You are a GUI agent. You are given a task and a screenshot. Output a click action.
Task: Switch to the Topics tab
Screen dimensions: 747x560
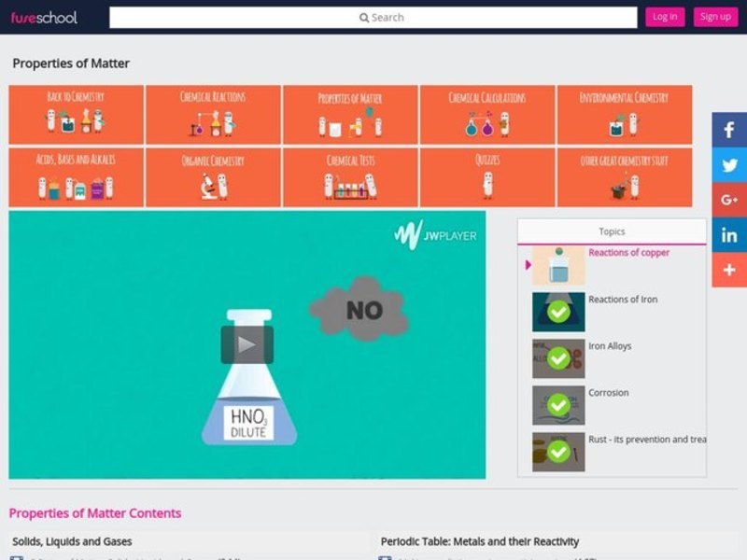pyautogui.click(x=612, y=231)
